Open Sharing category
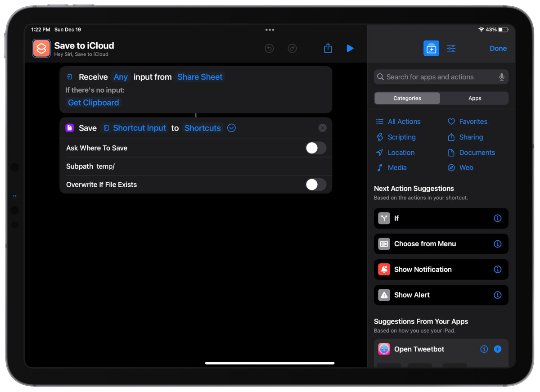This screenshot has height=392, width=540. (465, 137)
